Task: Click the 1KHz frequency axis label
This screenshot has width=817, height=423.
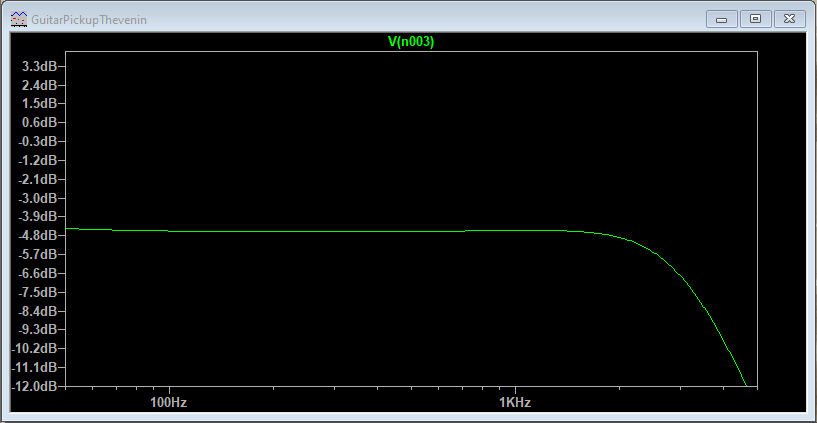Action: tap(515, 403)
